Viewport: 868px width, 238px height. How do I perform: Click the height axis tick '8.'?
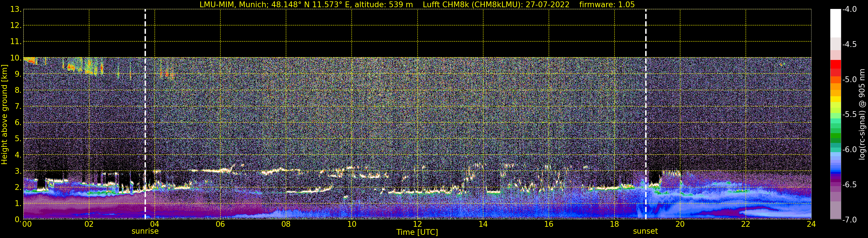pyautogui.click(x=18, y=90)
